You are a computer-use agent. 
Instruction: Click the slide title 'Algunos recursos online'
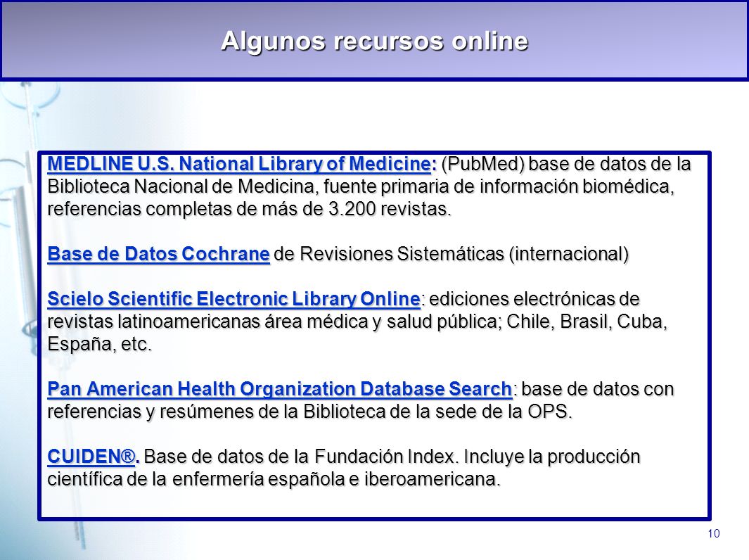point(374,41)
